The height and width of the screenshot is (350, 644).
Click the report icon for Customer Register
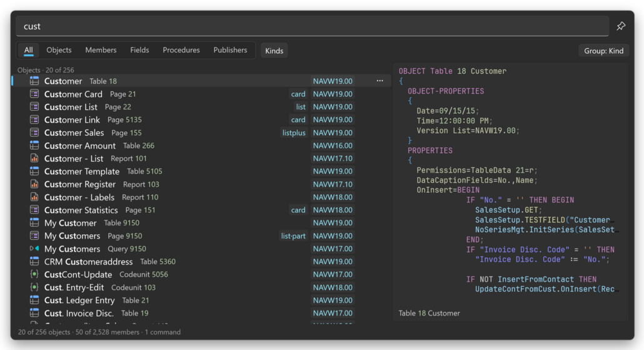click(34, 184)
